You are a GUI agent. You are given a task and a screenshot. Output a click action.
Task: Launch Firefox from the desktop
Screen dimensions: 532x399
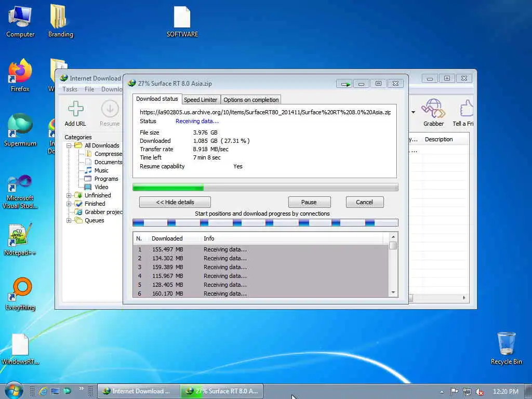click(20, 75)
